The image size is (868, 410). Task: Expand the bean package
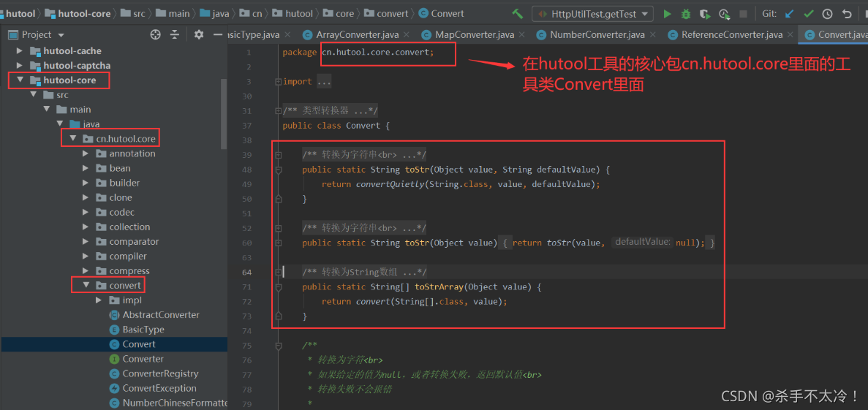(x=86, y=168)
